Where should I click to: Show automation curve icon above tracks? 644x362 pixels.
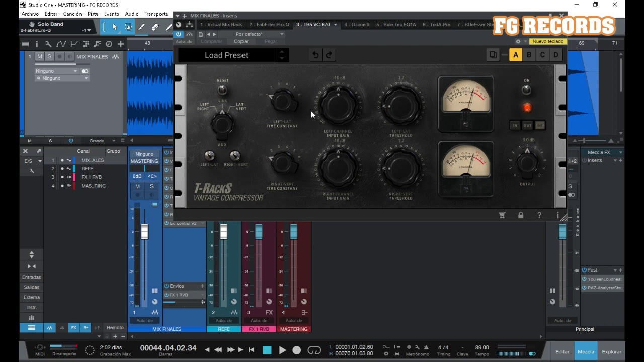[61, 44]
